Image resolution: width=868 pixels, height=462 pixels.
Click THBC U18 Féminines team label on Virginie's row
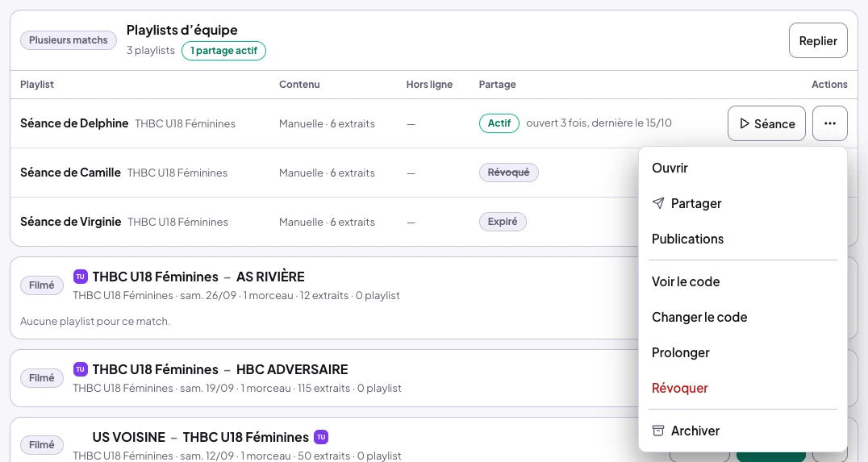tap(177, 223)
